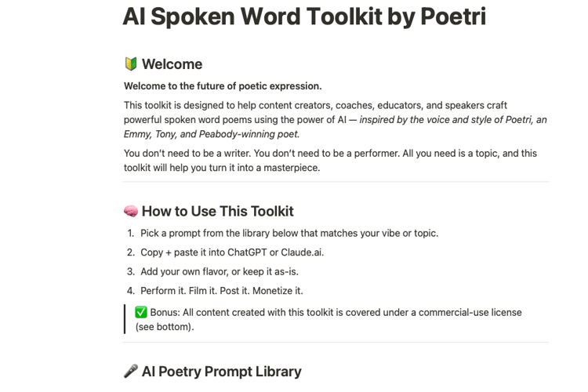Click the vertical quote bar beside Bonus

[x=125, y=319]
